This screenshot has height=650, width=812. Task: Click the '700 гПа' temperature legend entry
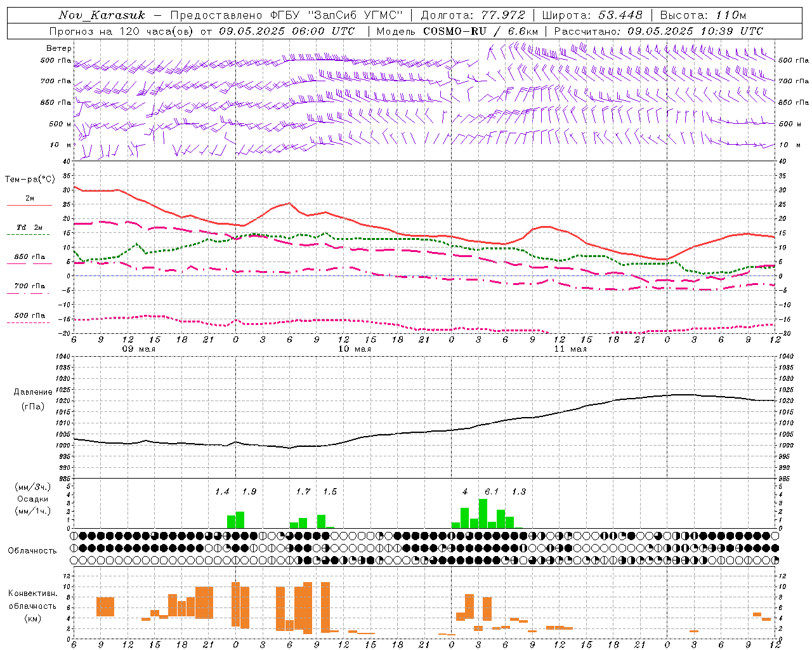(30, 286)
